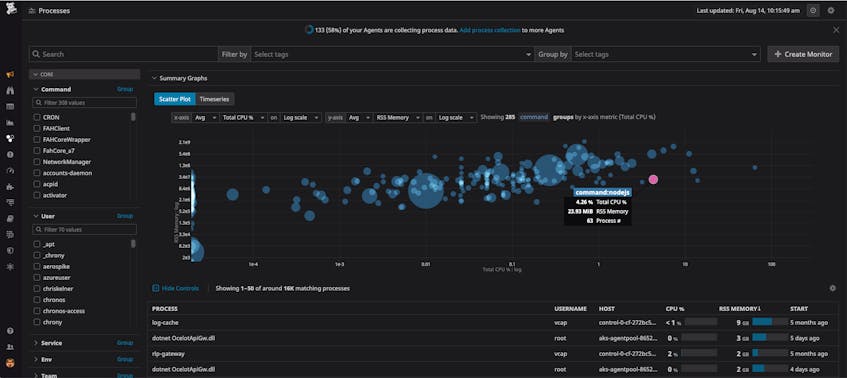The height and width of the screenshot is (378, 847).
Task: Open the Total CPU % metric dropdown
Action: (x=244, y=117)
